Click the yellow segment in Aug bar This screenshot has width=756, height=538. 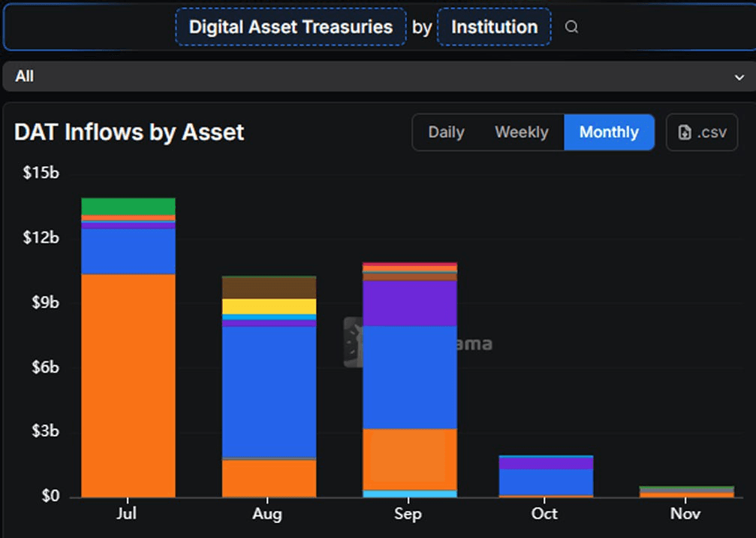[269, 307]
